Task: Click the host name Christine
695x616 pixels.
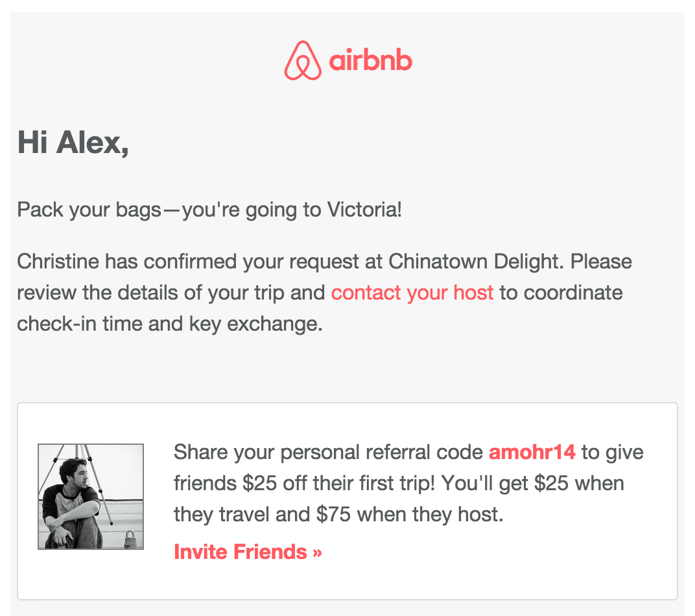Action: 58,261
